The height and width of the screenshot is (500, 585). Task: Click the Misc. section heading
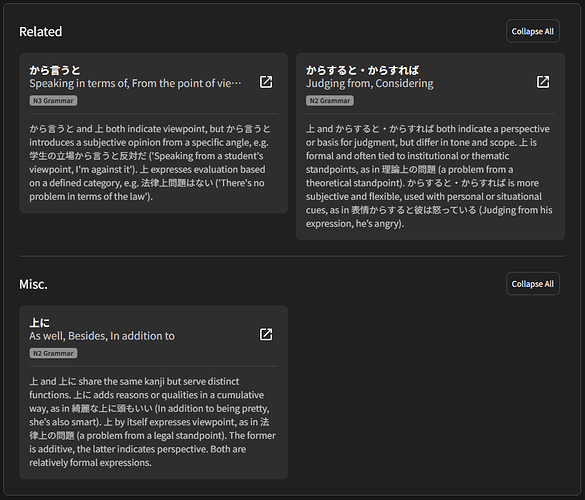pos(33,284)
